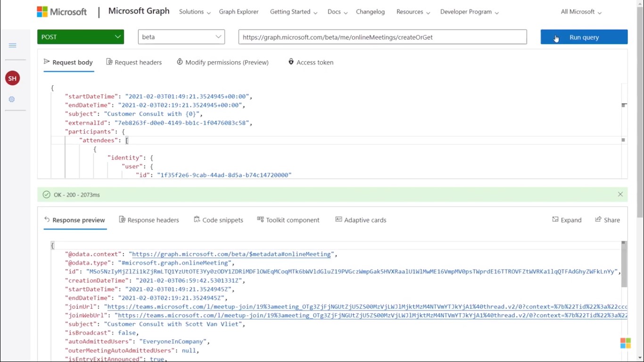Click the response subject Scott Van Vliet line
The width and height of the screenshot is (644, 362).
155,324
